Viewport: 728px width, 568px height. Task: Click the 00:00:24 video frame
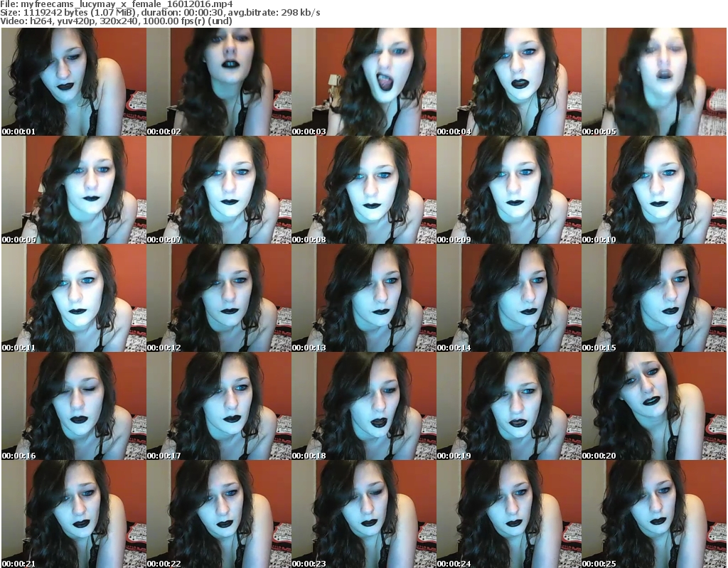[x=509, y=514]
